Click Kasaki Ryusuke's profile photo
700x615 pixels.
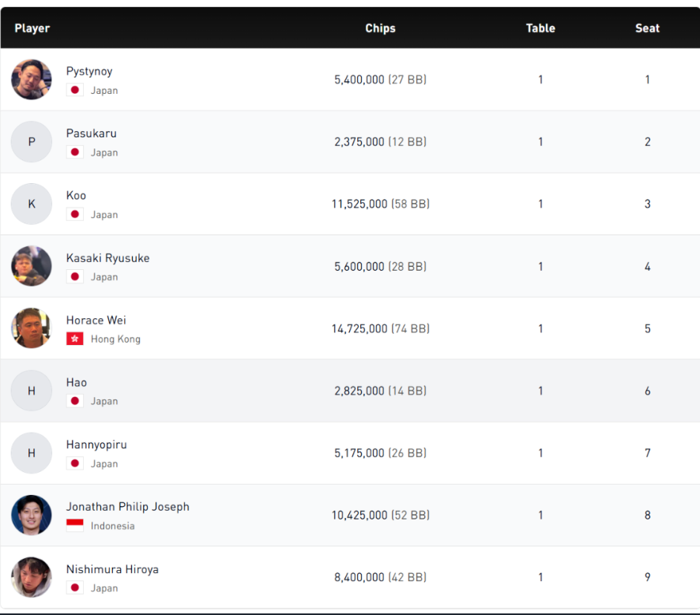click(32, 266)
